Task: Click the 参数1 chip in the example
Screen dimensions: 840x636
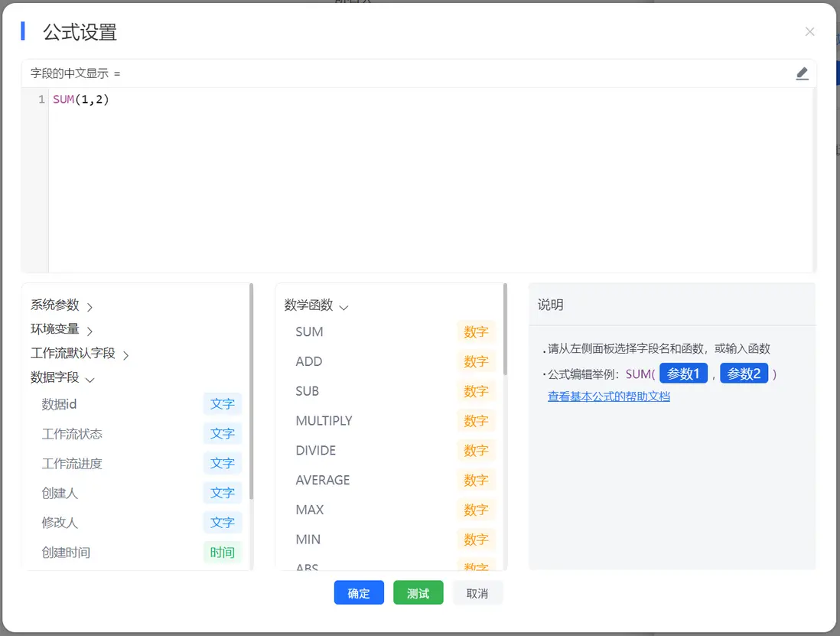Action: click(x=683, y=373)
